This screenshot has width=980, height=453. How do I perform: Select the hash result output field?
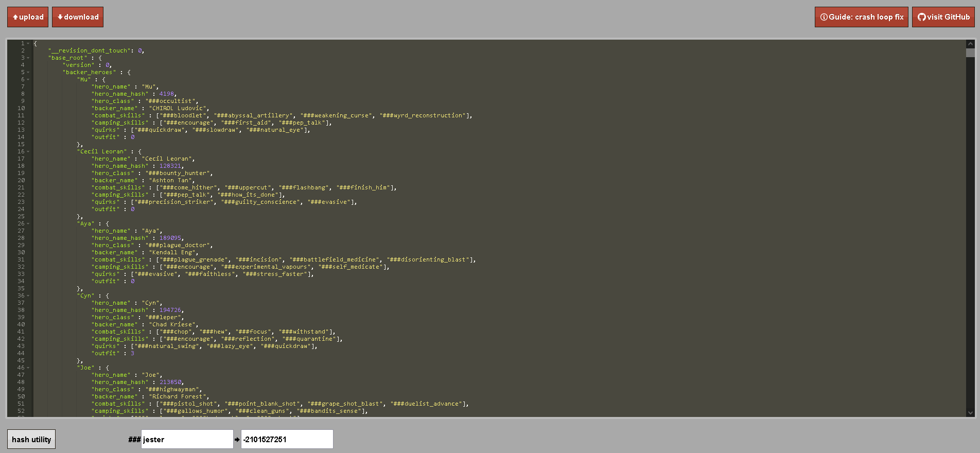click(x=287, y=439)
